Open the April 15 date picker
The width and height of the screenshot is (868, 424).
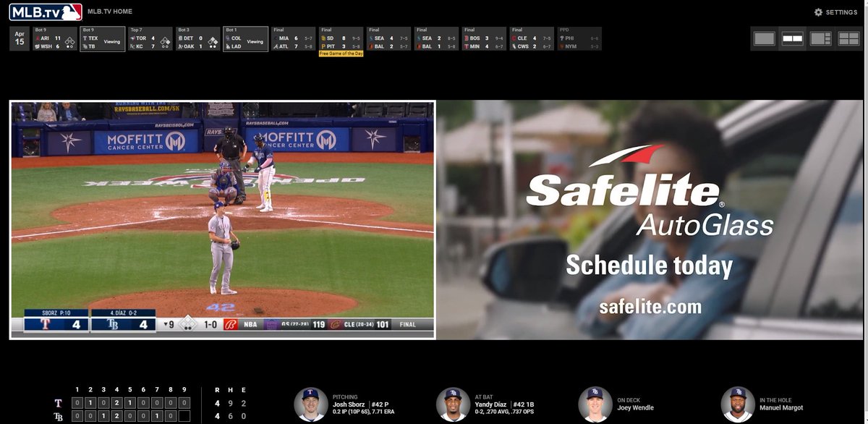20,38
